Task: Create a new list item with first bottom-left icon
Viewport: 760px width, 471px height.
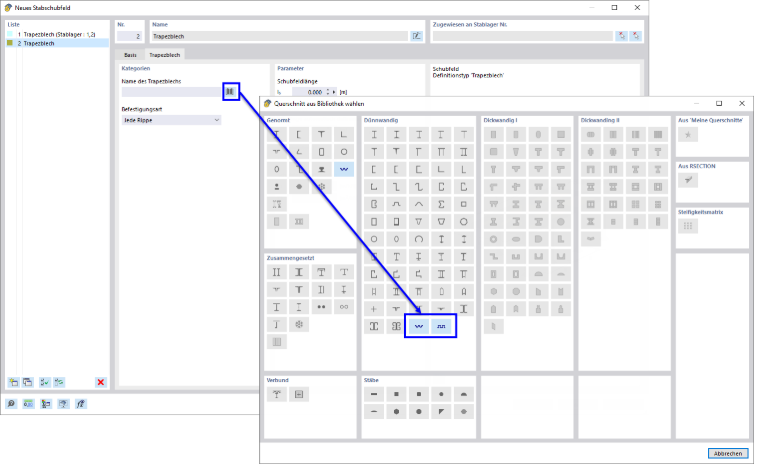Action: [14, 382]
